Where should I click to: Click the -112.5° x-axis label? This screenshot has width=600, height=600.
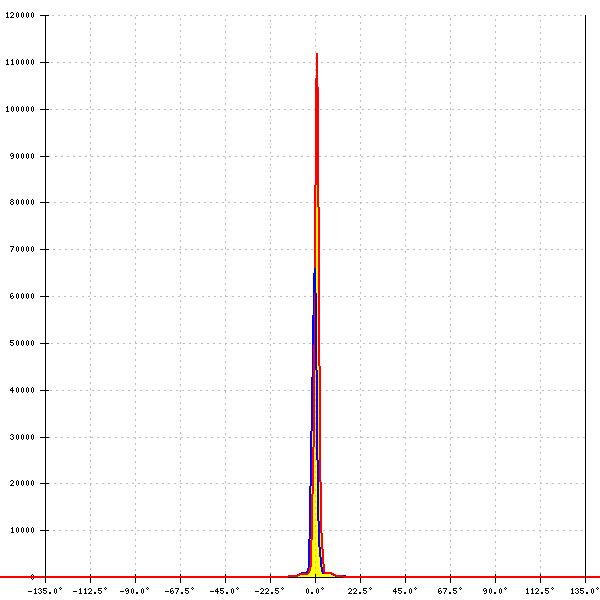(x=90, y=591)
